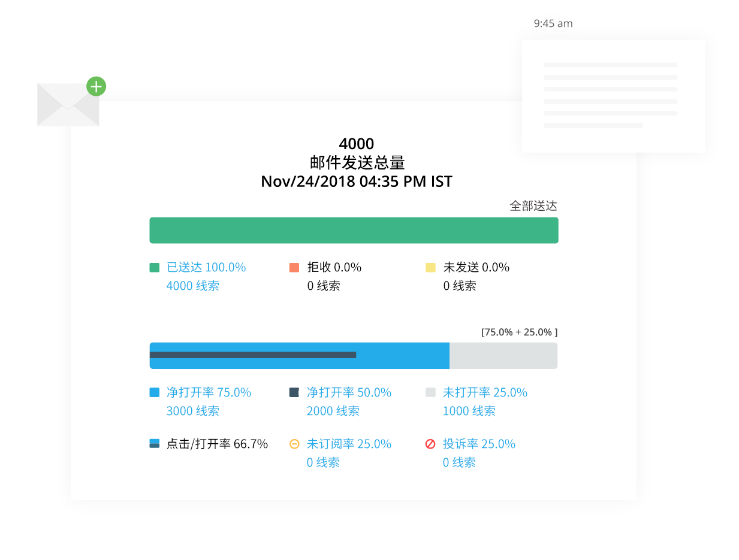Click the dark 50.0% open rate square
The image size is (739, 560).
pyautogui.click(x=294, y=393)
